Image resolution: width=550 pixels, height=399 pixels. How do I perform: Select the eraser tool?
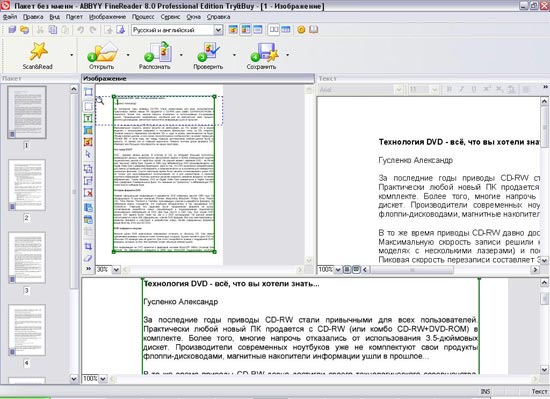pos(88,258)
